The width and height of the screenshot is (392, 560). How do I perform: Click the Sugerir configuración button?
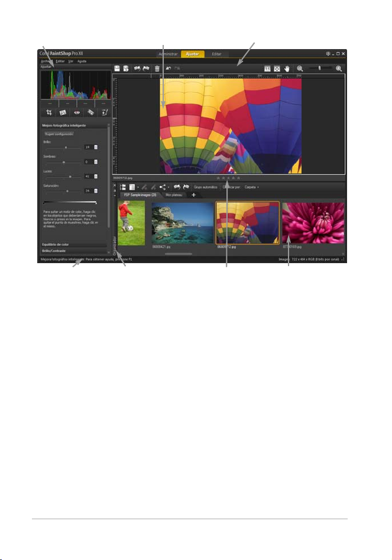point(59,134)
